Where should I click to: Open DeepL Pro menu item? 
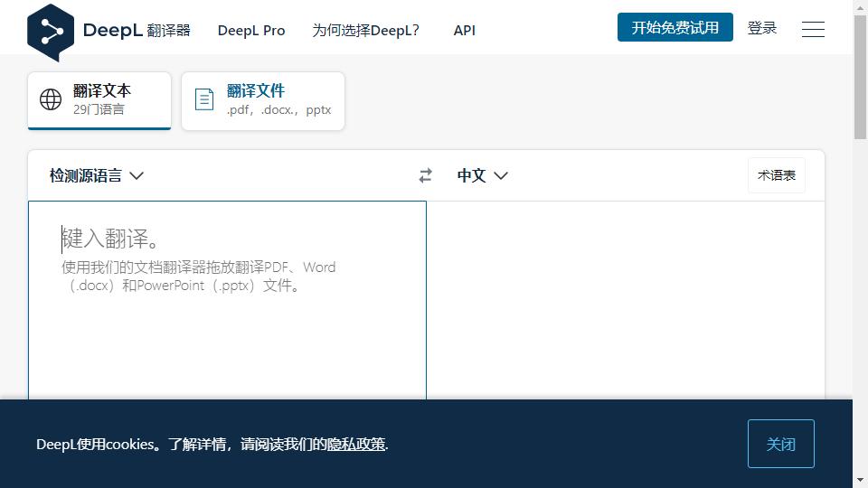pyautogui.click(x=251, y=31)
